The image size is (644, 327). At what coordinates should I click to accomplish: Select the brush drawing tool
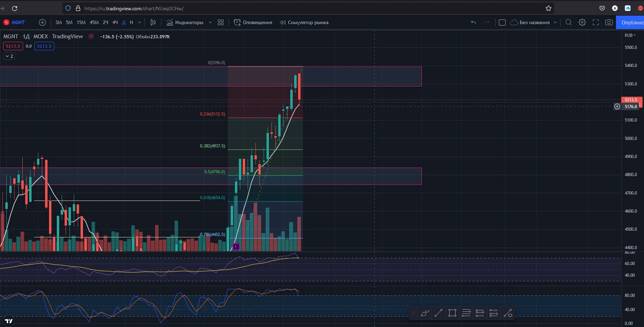[x=425, y=313]
